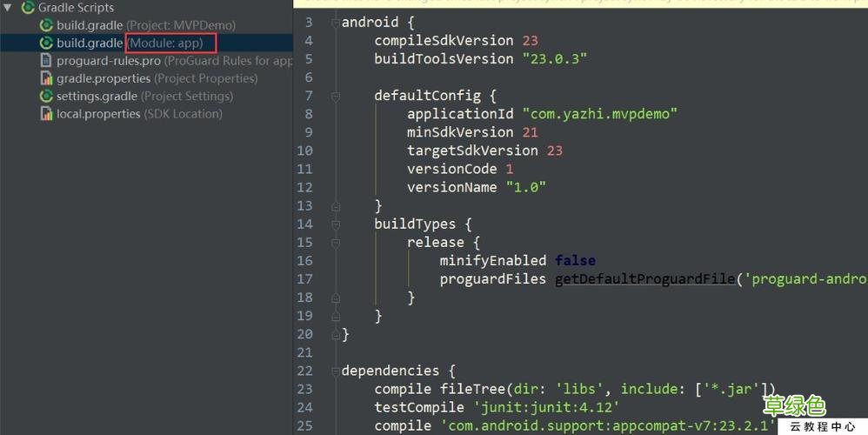
Task: Click the getDefaultProguardFile method call
Action: coord(644,279)
